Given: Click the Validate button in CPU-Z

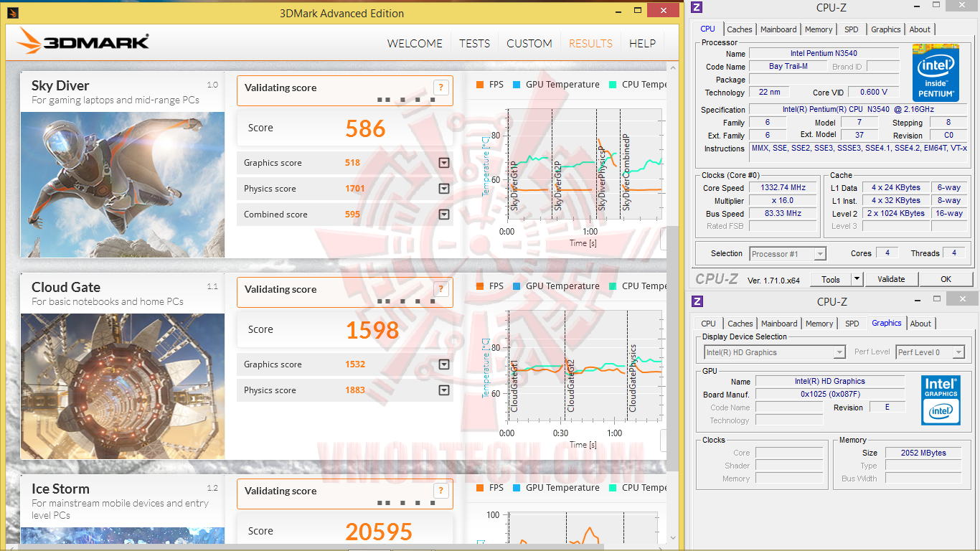Looking at the screenshot, I should (x=891, y=279).
